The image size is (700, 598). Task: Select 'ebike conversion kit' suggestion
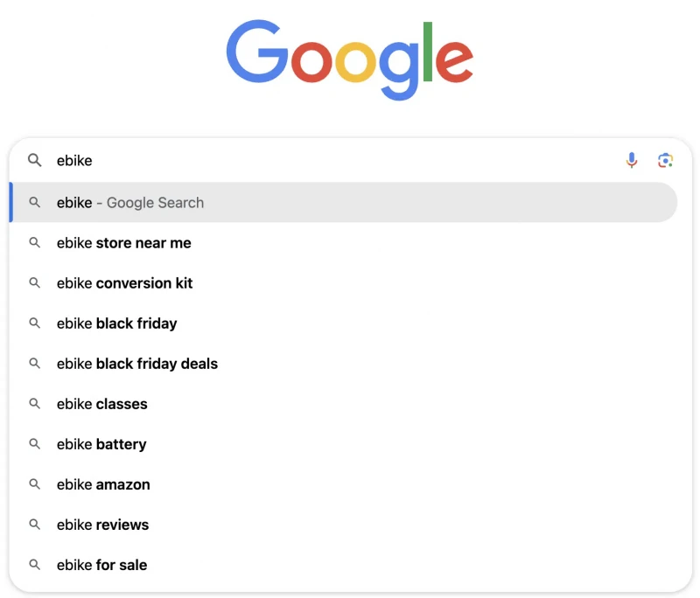(x=343, y=282)
